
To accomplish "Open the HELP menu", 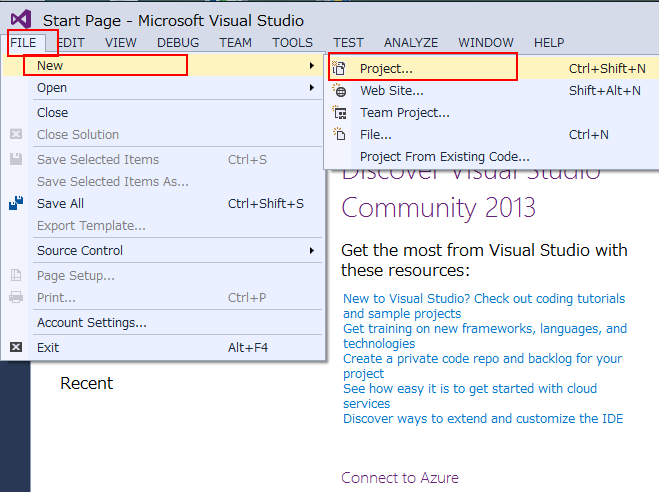I will pos(549,42).
